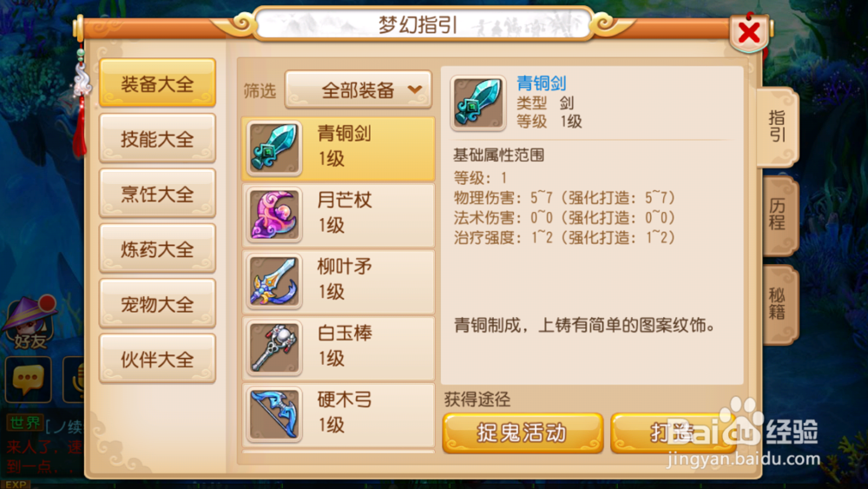This screenshot has width=868, height=489.
Task: Select the 月芒杖 purple staff icon
Action: pyautogui.click(x=274, y=215)
